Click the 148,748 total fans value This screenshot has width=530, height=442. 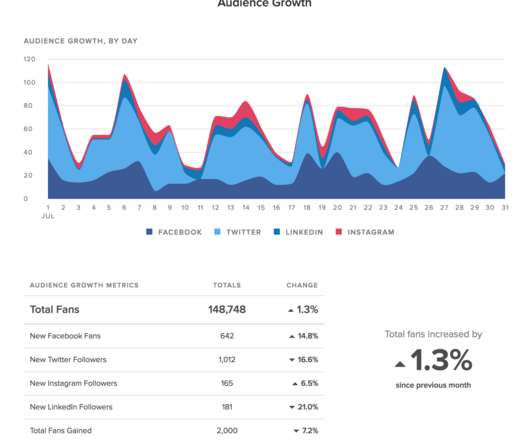[x=227, y=310]
